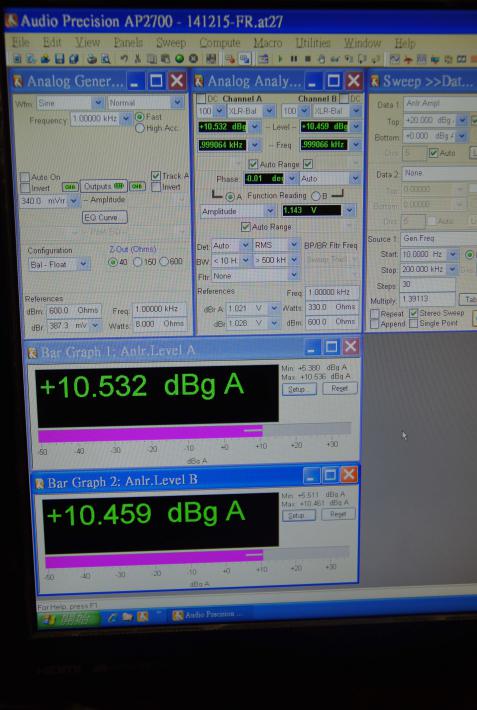Click the magenta bar in Bar Graph 2
Image resolution: width=477 pixels, height=710 pixels.
click(x=154, y=559)
